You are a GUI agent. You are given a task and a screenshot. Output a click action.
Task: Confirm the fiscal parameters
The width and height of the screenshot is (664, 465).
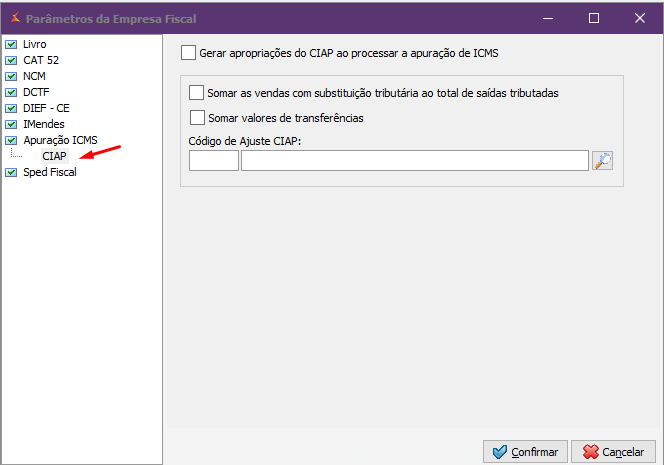(x=525, y=452)
